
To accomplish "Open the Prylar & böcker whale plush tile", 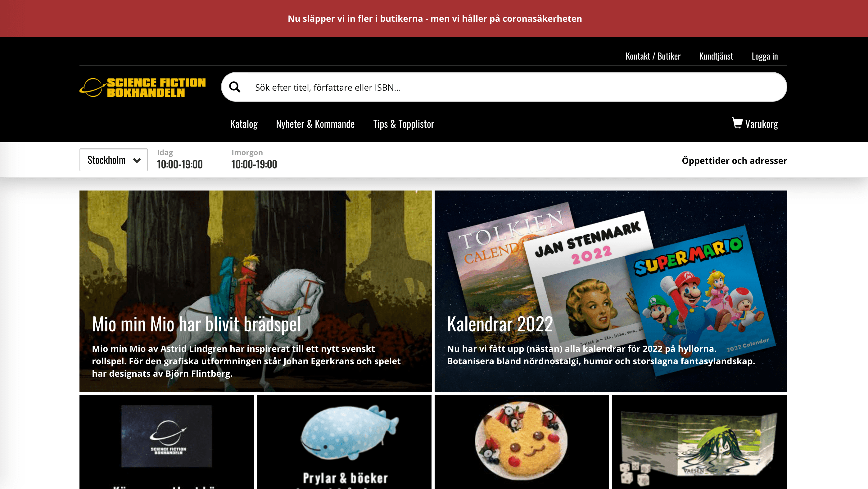I will pyautogui.click(x=344, y=442).
